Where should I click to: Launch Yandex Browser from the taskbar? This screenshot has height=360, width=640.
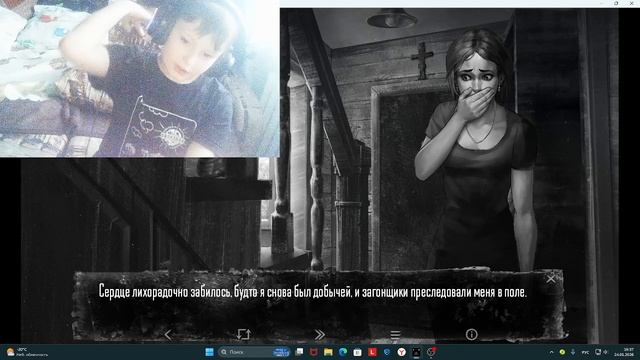(x=402, y=352)
